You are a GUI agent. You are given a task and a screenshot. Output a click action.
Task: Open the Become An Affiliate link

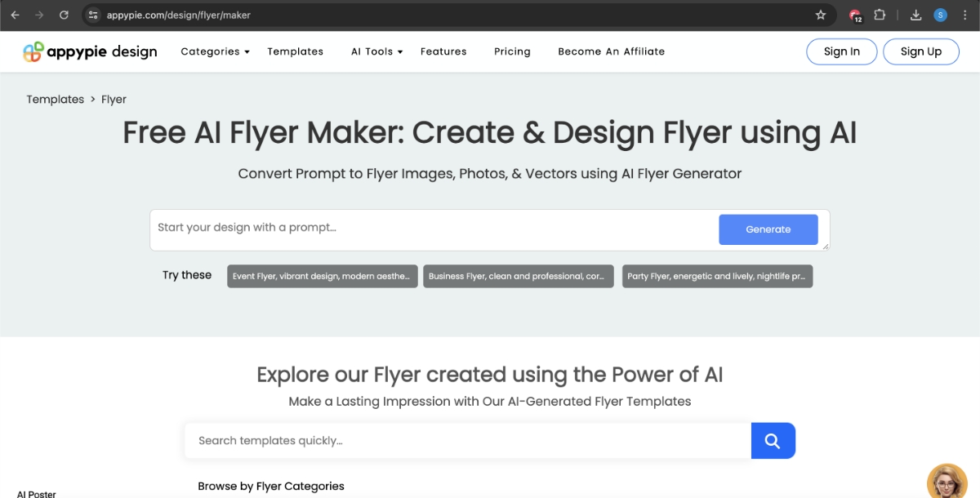[611, 51]
